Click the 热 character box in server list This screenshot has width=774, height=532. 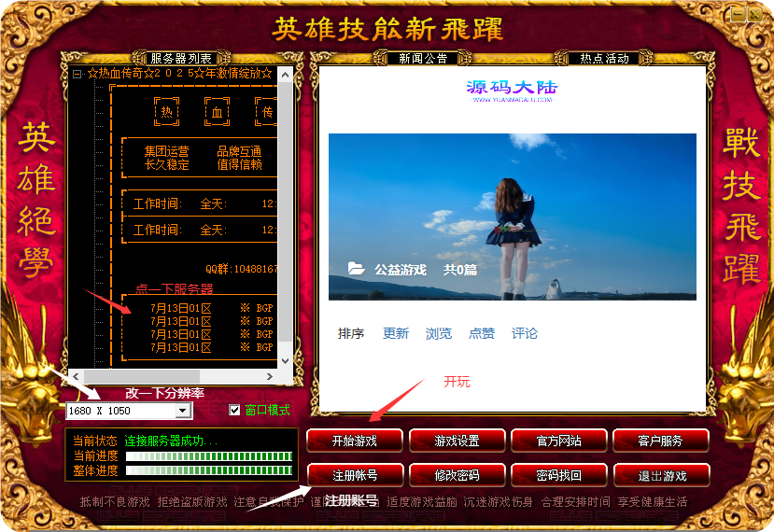click(167, 111)
